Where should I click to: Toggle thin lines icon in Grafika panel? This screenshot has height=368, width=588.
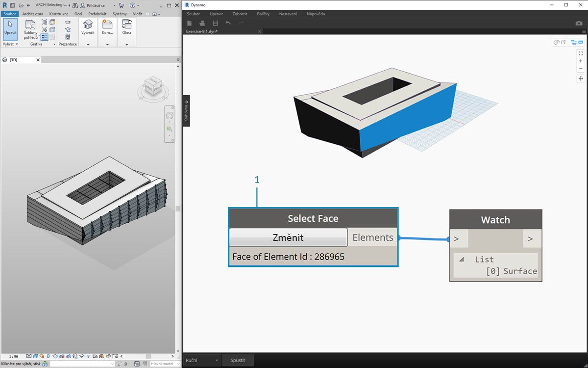[x=44, y=37]
